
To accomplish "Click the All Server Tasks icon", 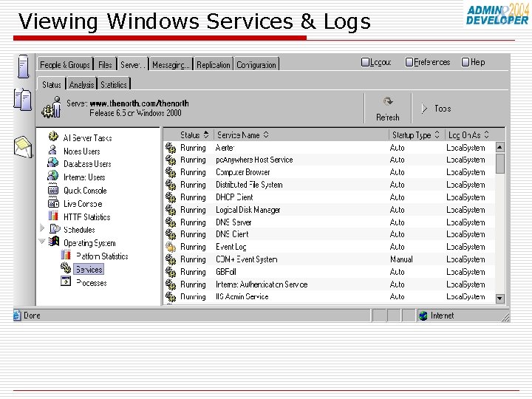I will [53, 137].
